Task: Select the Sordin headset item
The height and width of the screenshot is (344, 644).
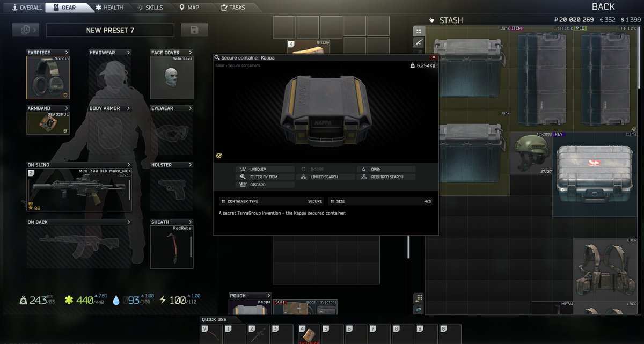Action: (48, 77)
